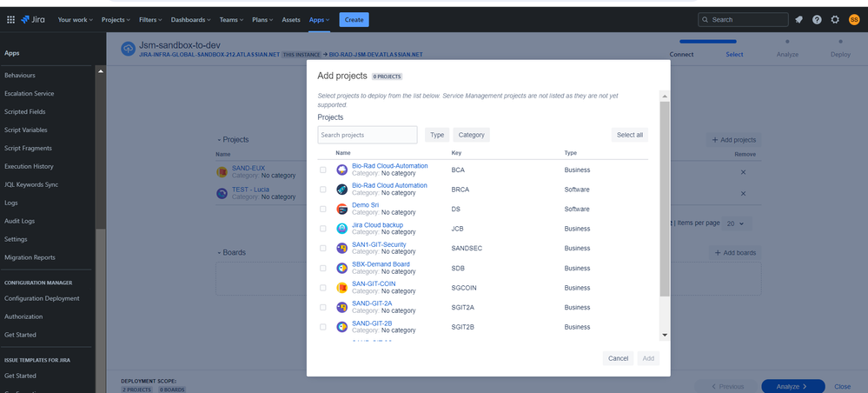Click the SAND-EUX project avatar
Image resolution: width=868 pixels, height=393 pixels.
tap(222, 172)
